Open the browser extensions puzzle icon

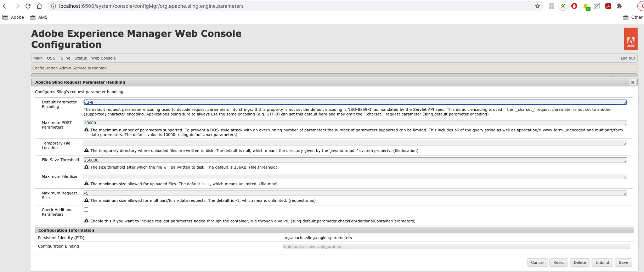pyautogui.click(x=620, y=6)
